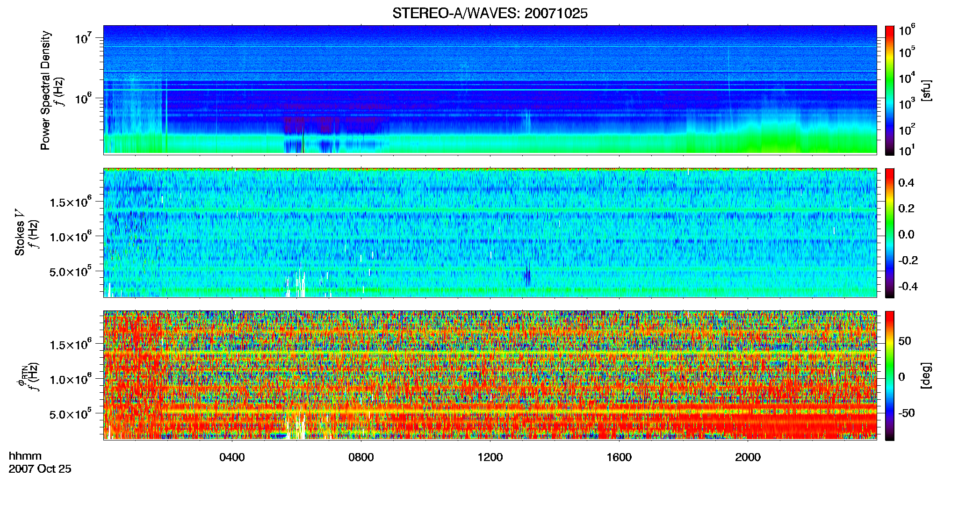Click the 0.4 label on Stokes colorbar
Viewport: 980px width, 505px height.
pyautogui.click(x=906, y=183)
